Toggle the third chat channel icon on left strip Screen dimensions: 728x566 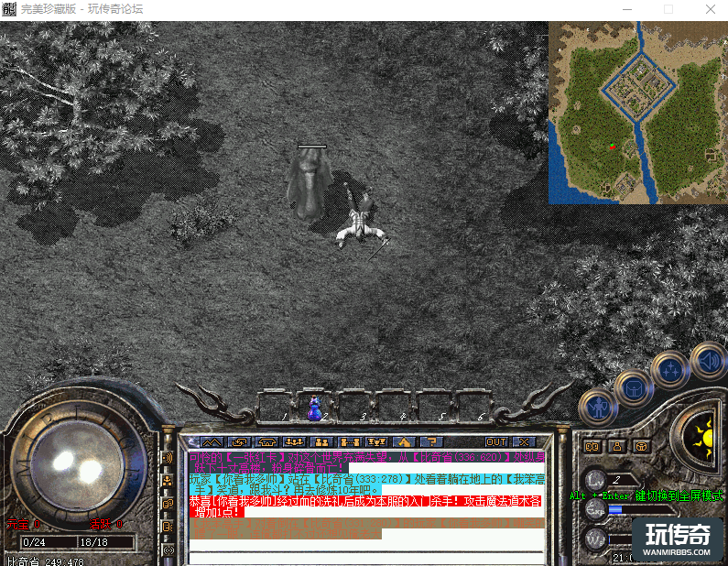click(x=168, y=504)
